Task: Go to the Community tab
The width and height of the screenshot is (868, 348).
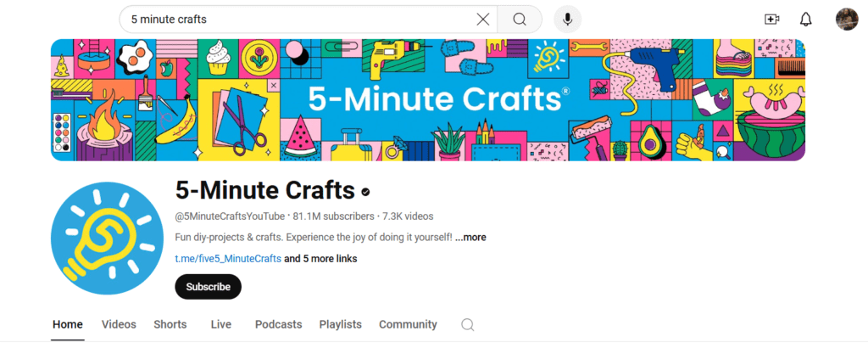Action: (x=408, y=325)
